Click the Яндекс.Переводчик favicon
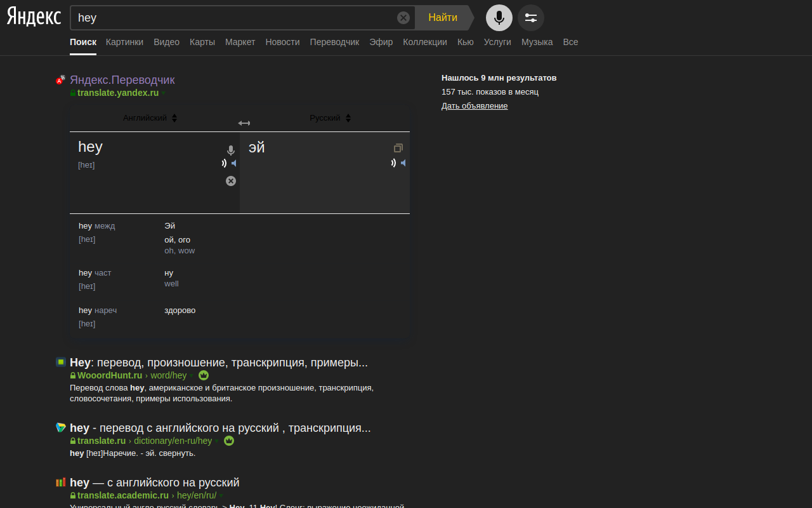The image size is (812, 508). tap(60, 80)
